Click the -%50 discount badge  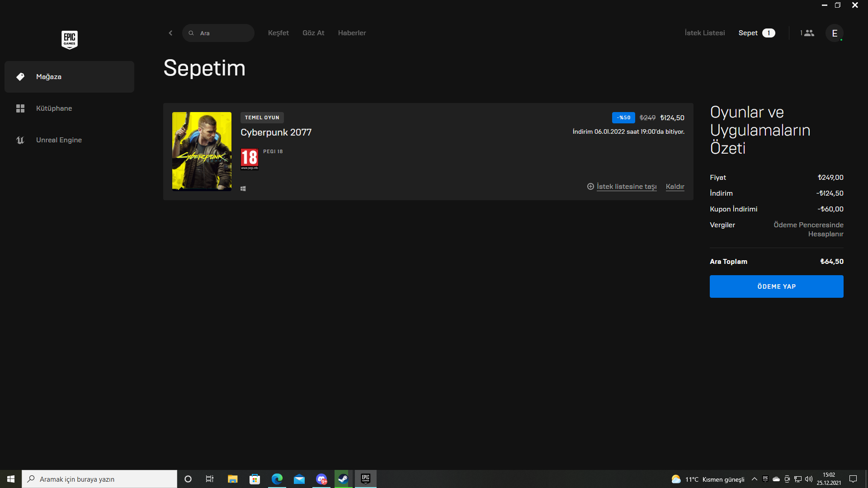623,117
